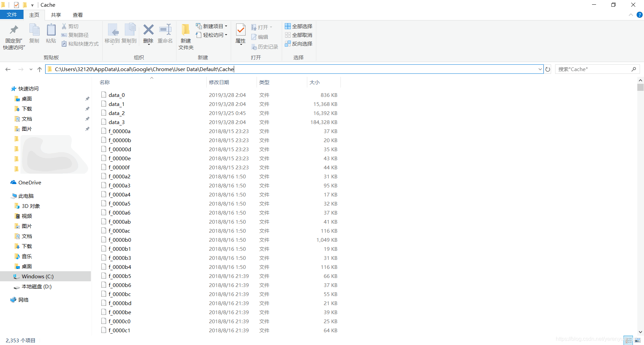Screen dimensions: 644x345
Task: Sort by Size (大小) column header
Action: click(315, 82)
